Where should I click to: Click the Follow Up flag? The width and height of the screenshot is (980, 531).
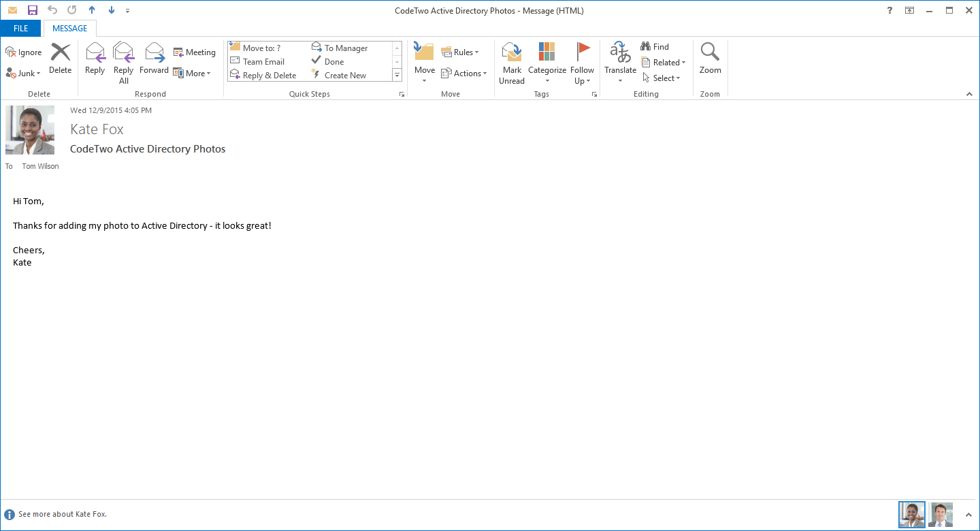pyautogui.click(x=583, y=63)
